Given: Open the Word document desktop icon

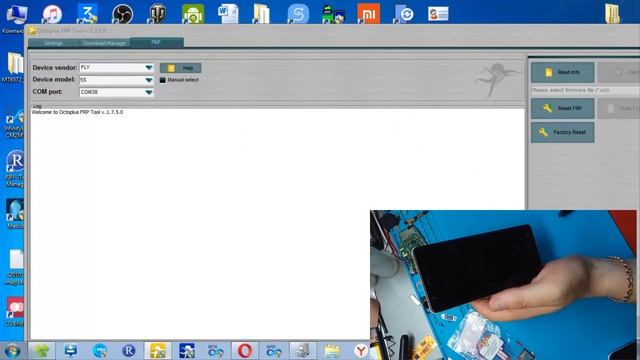Looking at the screenshot, I should [228, 14].
